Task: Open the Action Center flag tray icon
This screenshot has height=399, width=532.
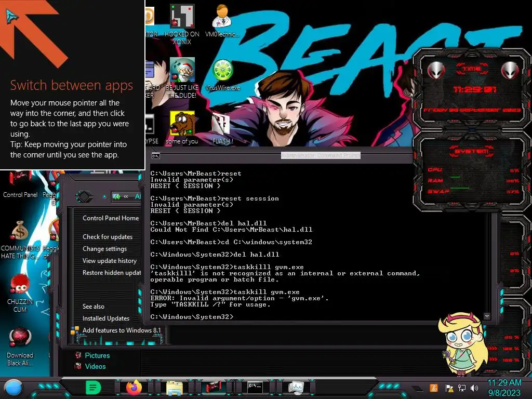Action: pos(449,388)
